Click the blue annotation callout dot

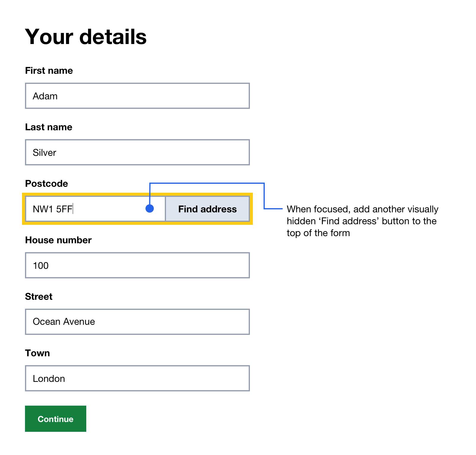[x=150, y=209]
